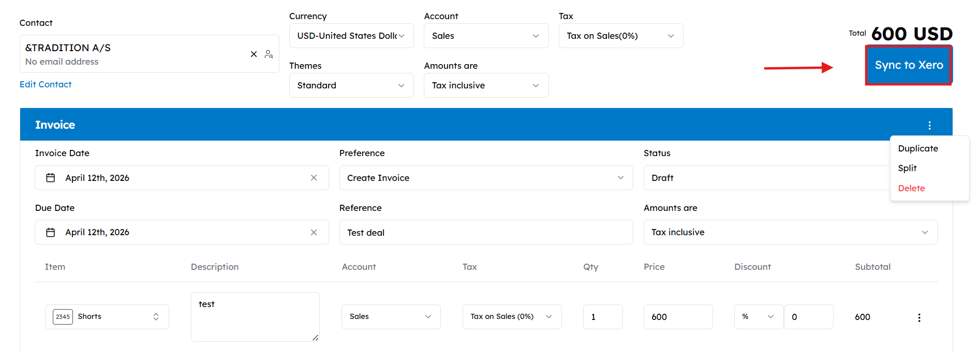Image resolution: width=980 pixels, height=352 pixels.
Task: Click the No email address text
Action: (x=62, y=62)
